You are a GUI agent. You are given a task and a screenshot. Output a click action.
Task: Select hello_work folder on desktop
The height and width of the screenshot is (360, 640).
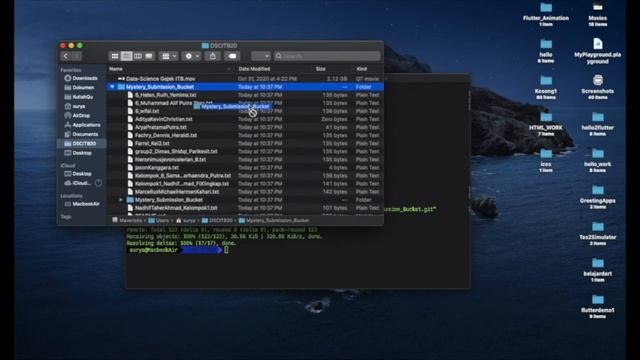598,160
